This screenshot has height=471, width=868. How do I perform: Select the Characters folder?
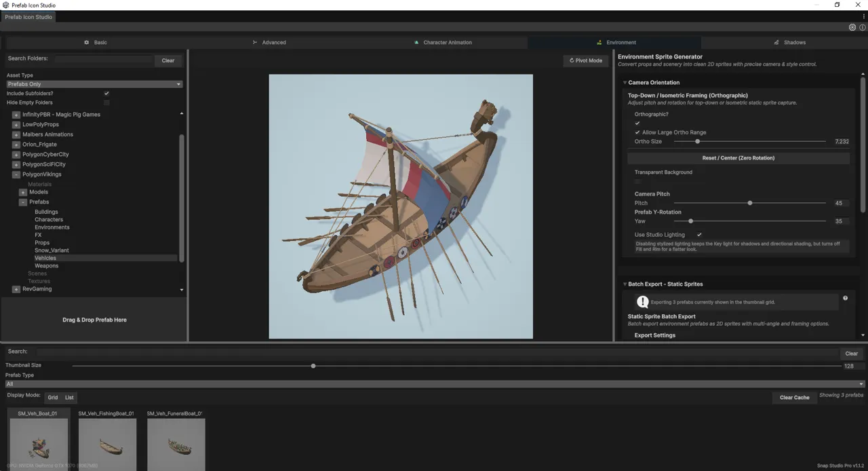pos(49,220)
